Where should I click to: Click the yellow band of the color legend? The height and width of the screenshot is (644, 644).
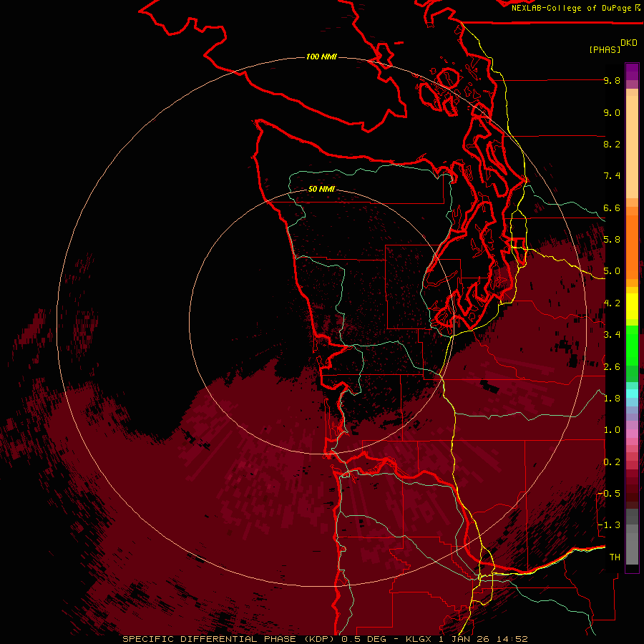click(x=632, y=306)
